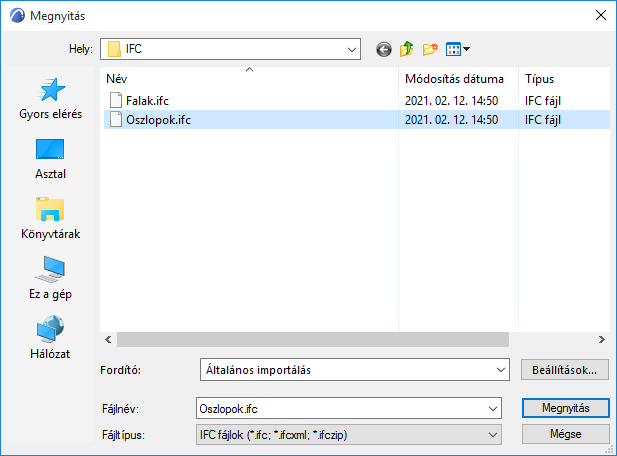The height and width of the screenshot is (456, 617).
Task: Select the Falak.ifc file name
Action: [148, 101]
